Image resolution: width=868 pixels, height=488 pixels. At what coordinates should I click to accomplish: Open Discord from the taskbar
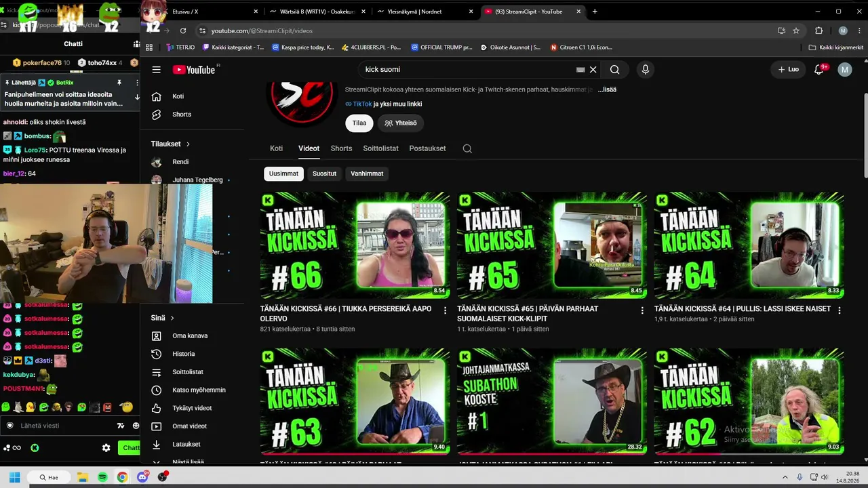pos(142,477)
